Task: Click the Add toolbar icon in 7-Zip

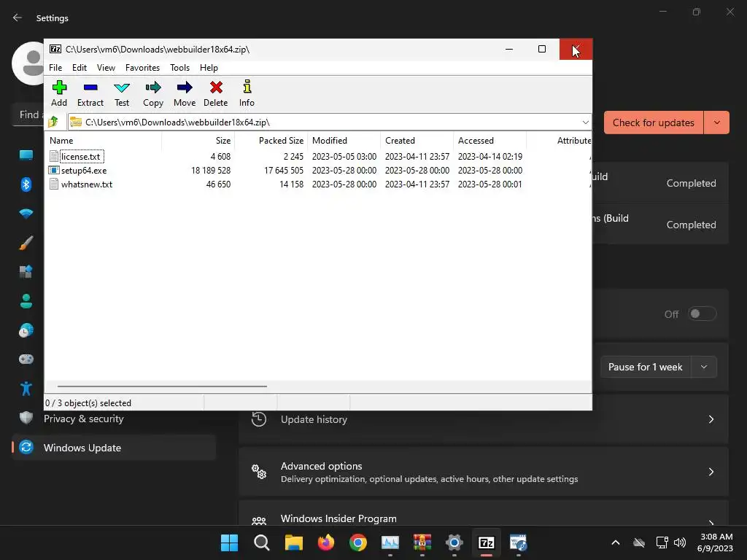Action: click(x=59, y=87)
